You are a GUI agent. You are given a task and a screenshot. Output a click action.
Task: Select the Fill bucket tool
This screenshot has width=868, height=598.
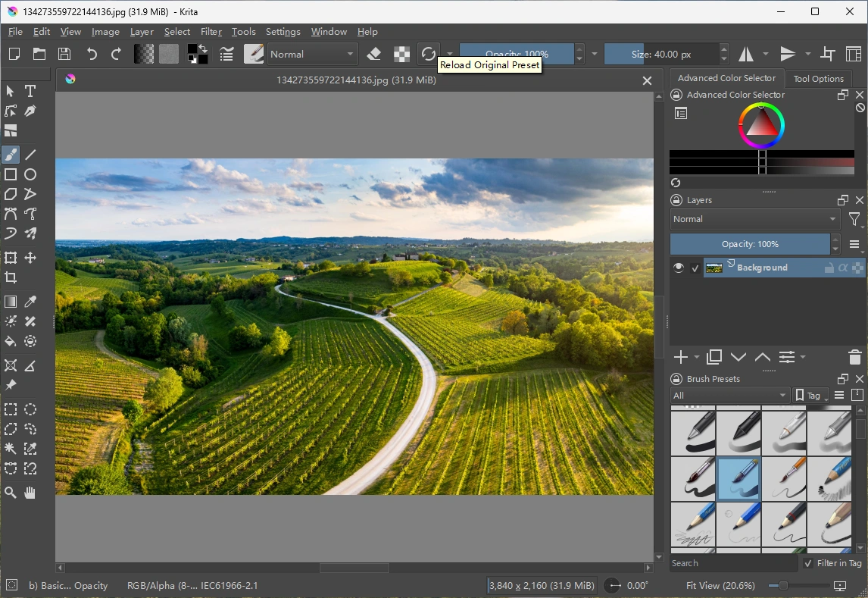(11, 341)
